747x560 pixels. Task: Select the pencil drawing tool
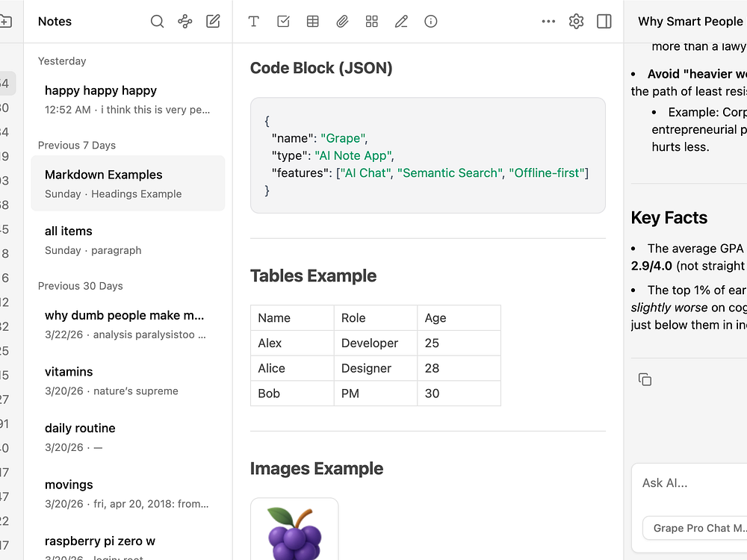pos(401,22)
